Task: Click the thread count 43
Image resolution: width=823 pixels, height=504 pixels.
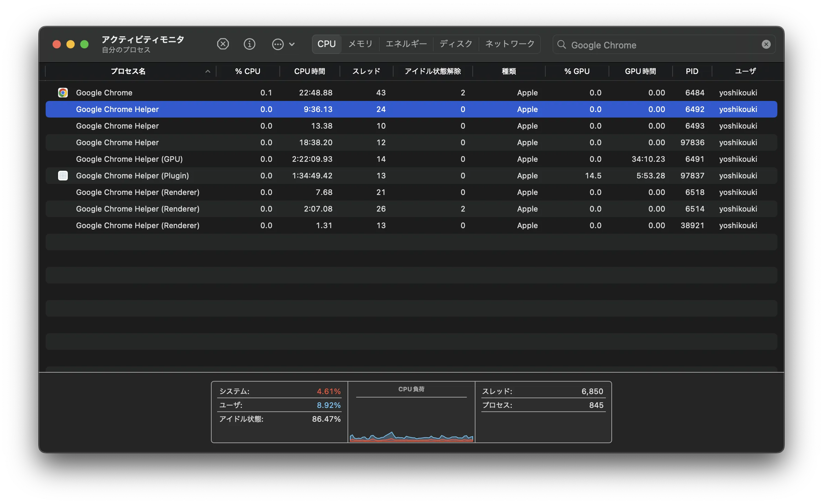Action: pos(381,93)
